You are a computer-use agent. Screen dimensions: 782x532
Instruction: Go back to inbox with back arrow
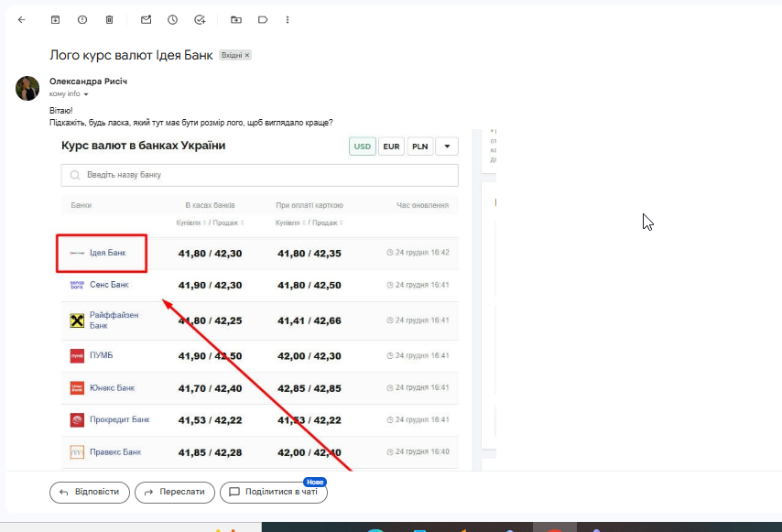point(21,20)
